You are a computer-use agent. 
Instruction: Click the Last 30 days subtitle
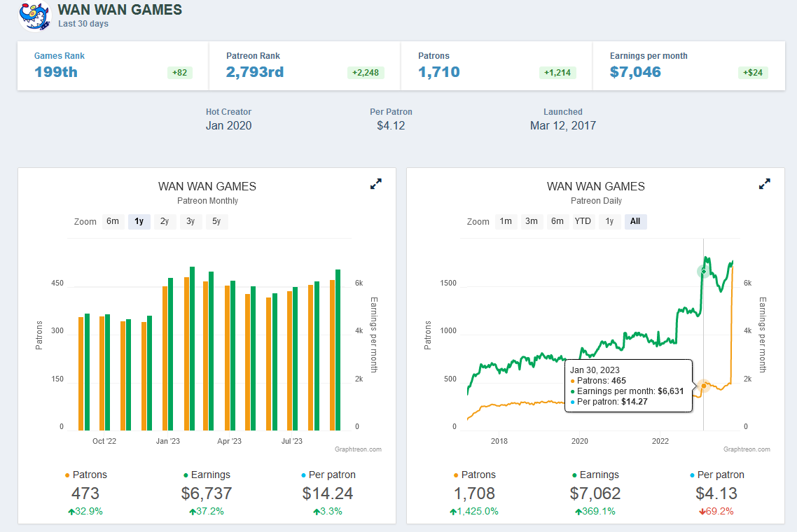point(83,24)
